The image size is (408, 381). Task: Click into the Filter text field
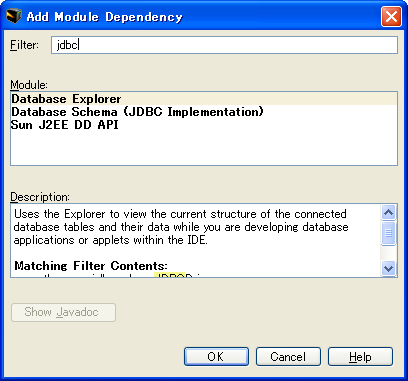click(224, 45)
